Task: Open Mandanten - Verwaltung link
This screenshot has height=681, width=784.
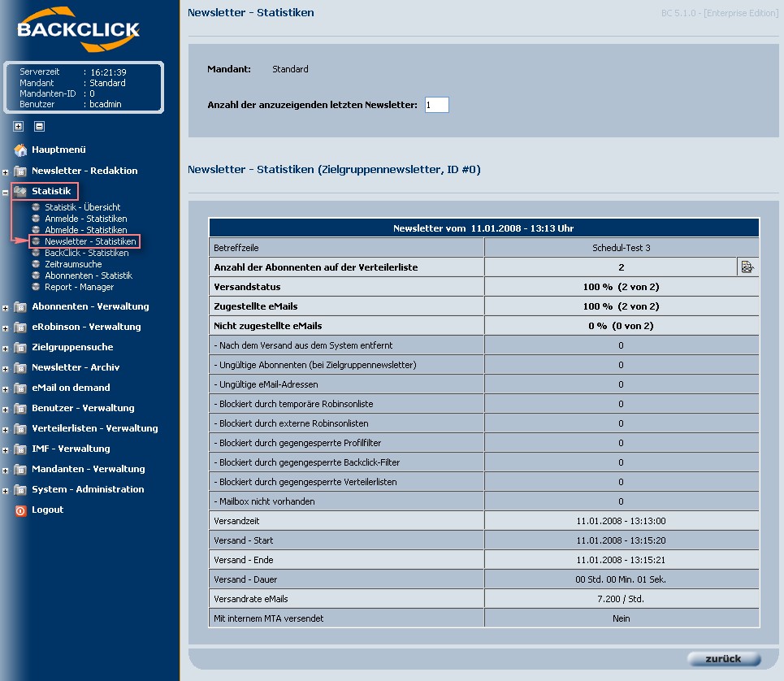Action: [89, 469]
